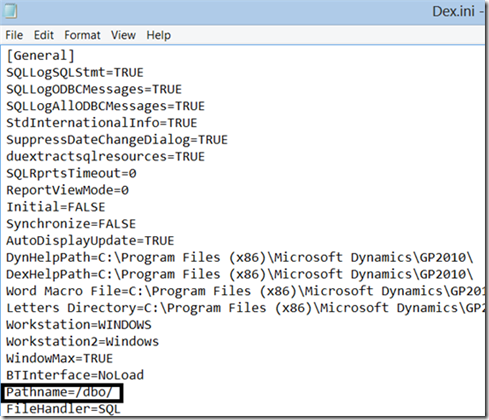Screen dimensions: 489x420
Task: Click the [General] section line
Action: 40,56
